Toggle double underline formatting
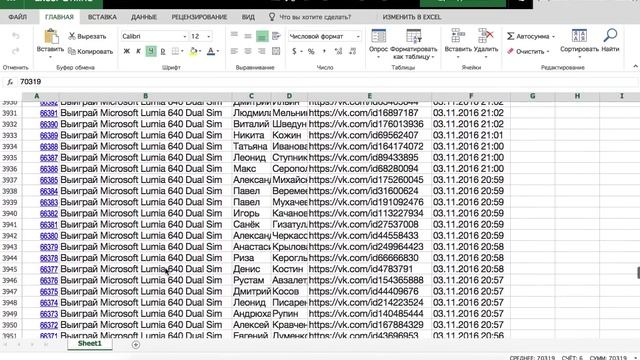Screen dimensions: 640x360 pyautogui.click(x=163, y=51)
